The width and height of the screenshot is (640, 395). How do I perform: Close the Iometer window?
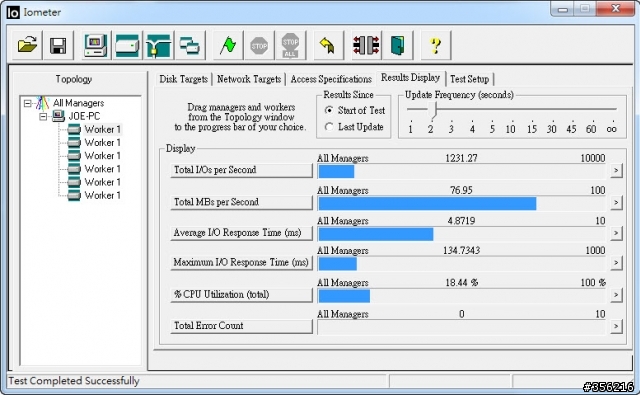[616, 8]
